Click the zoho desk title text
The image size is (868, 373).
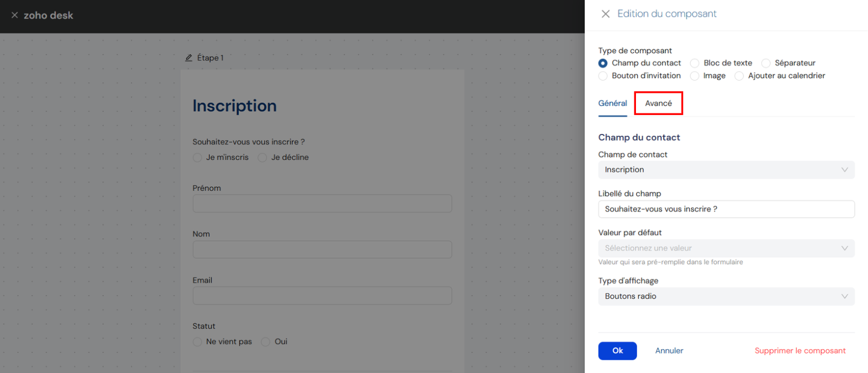point(48,15)
